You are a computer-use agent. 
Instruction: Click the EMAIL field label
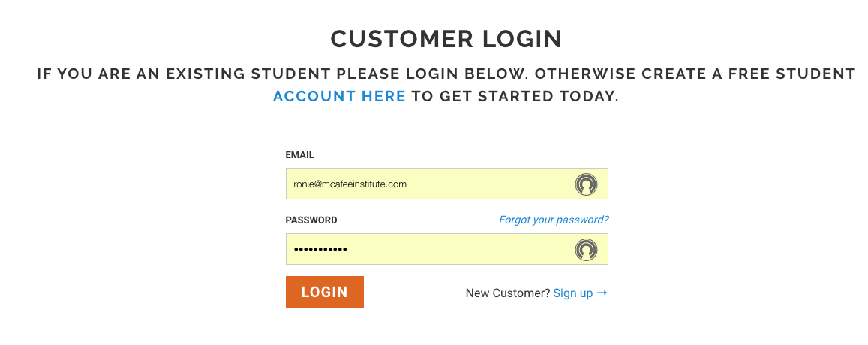299,155
